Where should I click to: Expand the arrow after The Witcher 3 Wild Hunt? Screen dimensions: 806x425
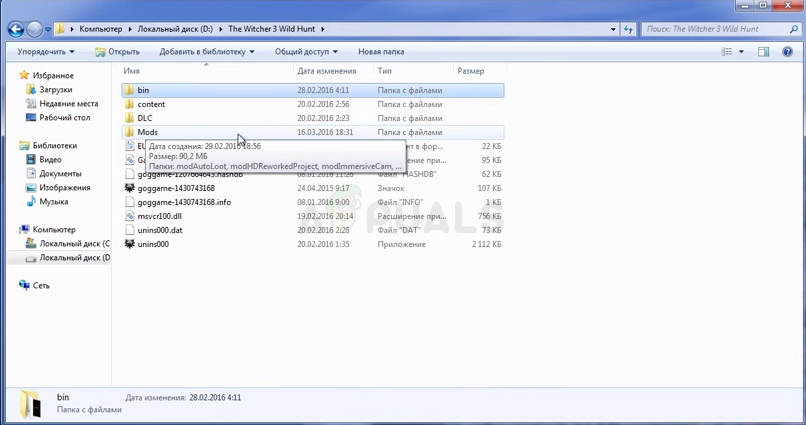(x=323, y=29)
